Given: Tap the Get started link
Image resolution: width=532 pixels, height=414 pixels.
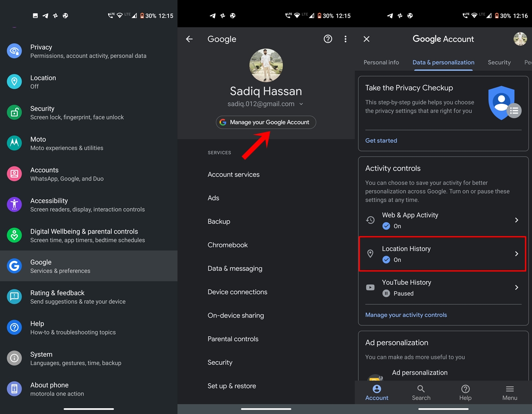Looking at the screenshot, I should [381, 141].
